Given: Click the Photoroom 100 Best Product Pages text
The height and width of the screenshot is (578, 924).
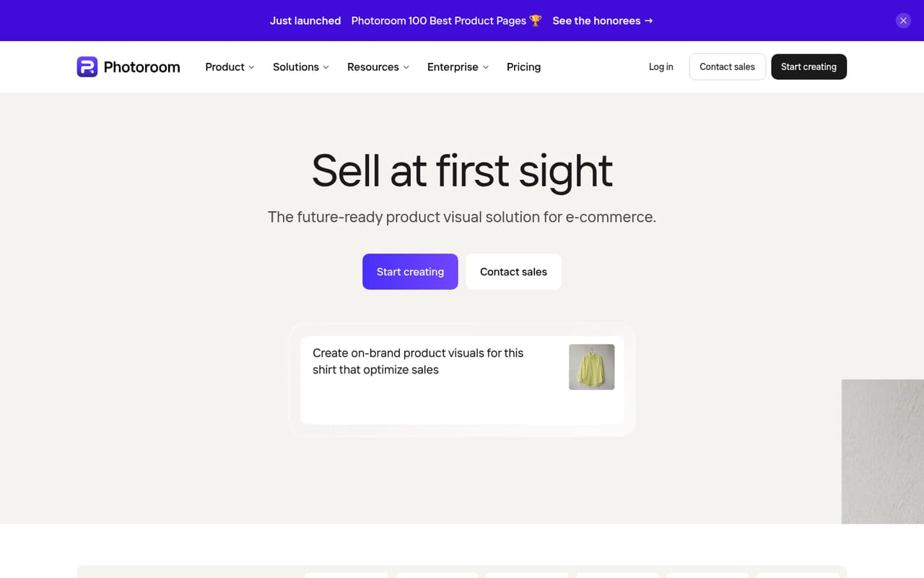Looking at the screenshot, I should click(x=446, y=21).
